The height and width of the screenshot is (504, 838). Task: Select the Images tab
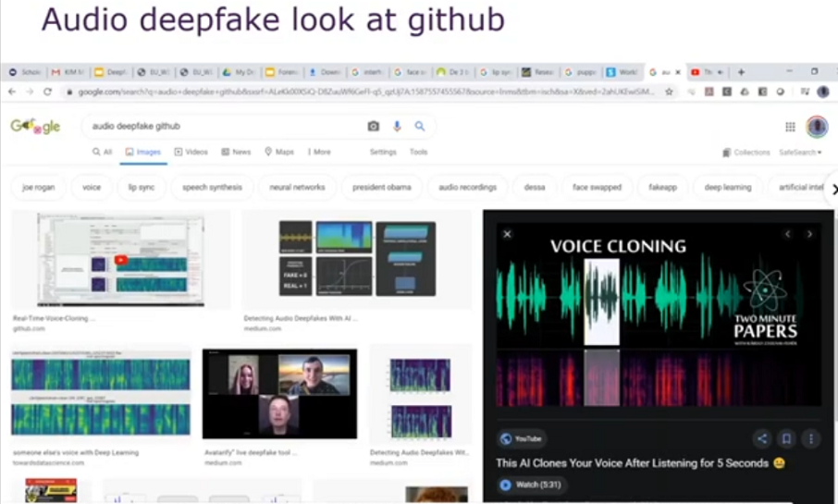click(143, 152)
